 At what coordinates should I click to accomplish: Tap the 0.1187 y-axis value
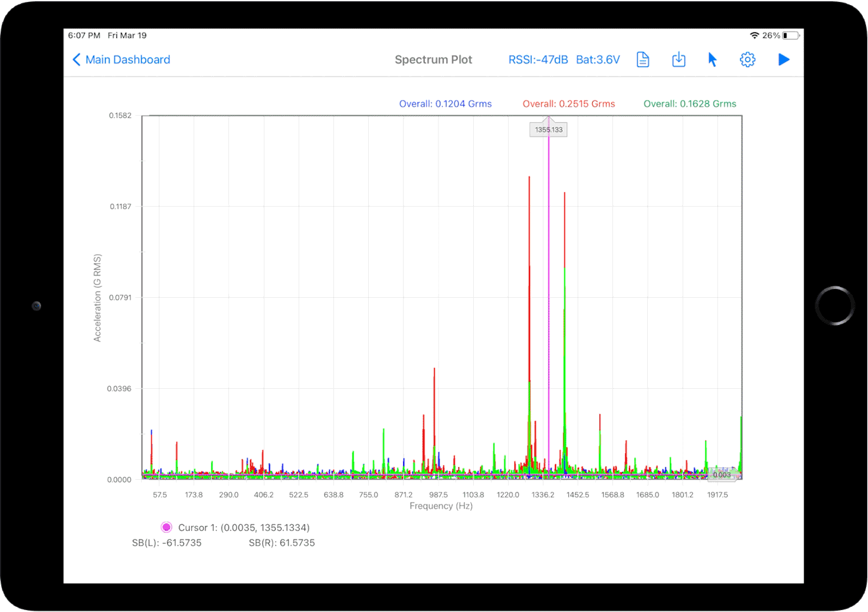point(120,207)
